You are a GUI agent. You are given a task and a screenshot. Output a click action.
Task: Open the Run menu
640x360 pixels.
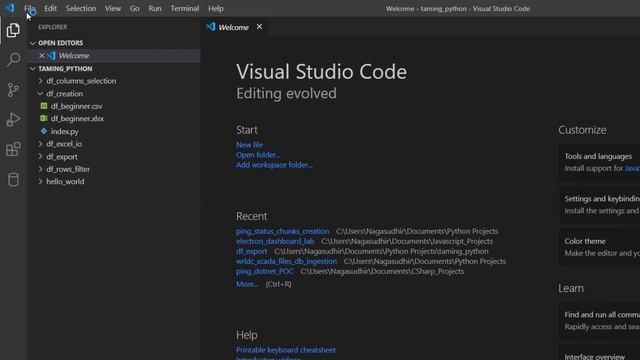pyautogui.click(x=155, y=8)
